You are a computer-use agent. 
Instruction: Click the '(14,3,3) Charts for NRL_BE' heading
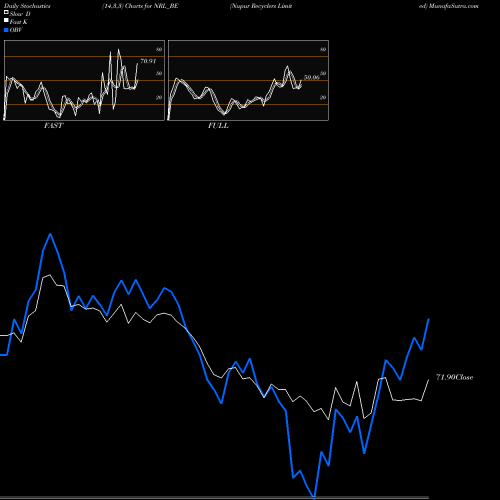(x=140, y=6)
